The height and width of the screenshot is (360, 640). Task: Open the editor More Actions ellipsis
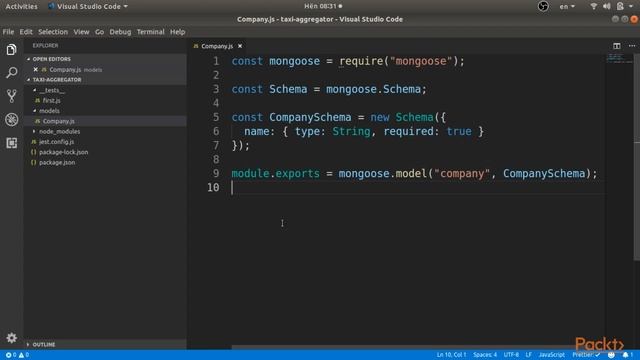point(631,46)
